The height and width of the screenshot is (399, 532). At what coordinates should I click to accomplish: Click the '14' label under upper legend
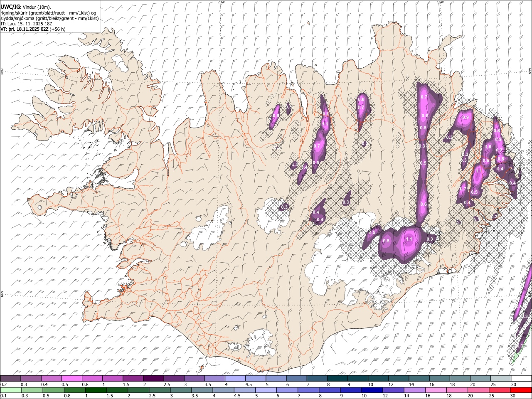[x=411, y=384]
